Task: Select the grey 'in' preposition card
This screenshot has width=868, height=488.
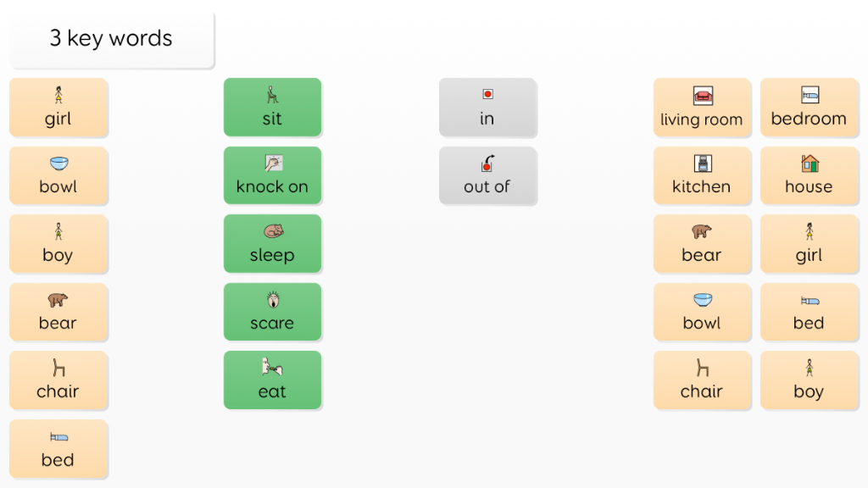Action: (487, 108)
